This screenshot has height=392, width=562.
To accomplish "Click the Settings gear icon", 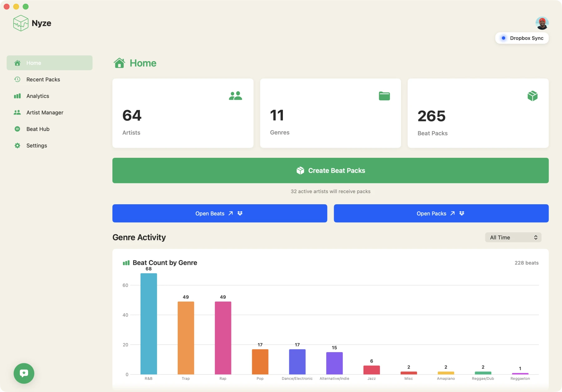I will pyautogui.click(x=17, y=146).
